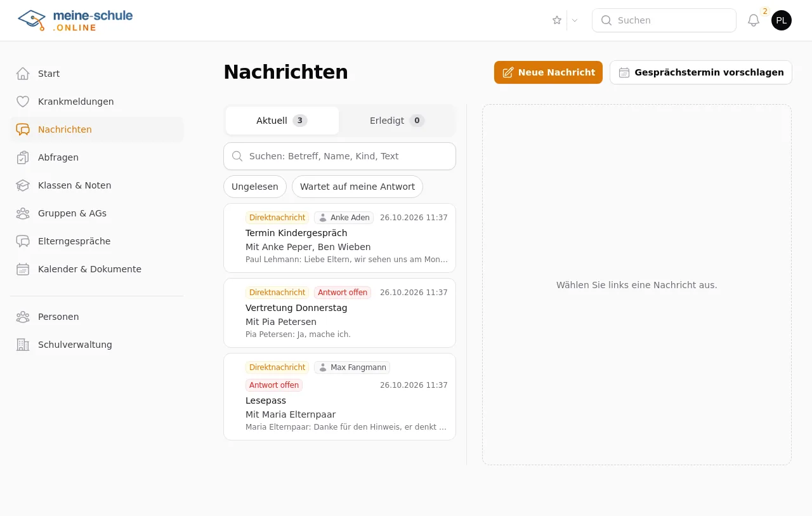Click the preview text 'Pia Petersen: Ja, mache ich.'
Screen dimensions: 812x516
(x=298, y=334)
